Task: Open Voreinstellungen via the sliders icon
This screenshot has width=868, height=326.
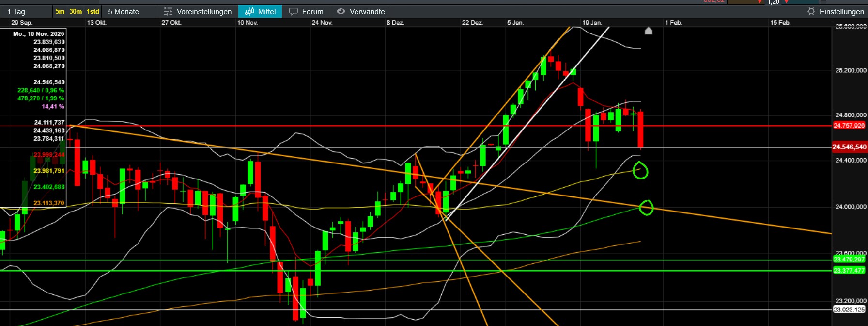Action: [168, 11]
